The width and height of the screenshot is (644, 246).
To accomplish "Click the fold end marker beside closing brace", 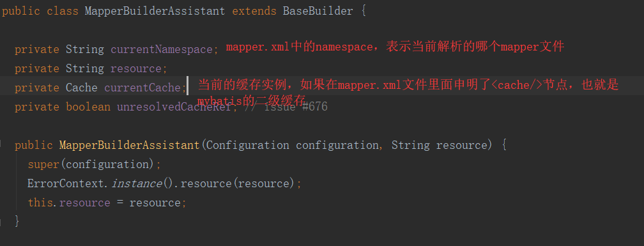I will coord(1,222).
